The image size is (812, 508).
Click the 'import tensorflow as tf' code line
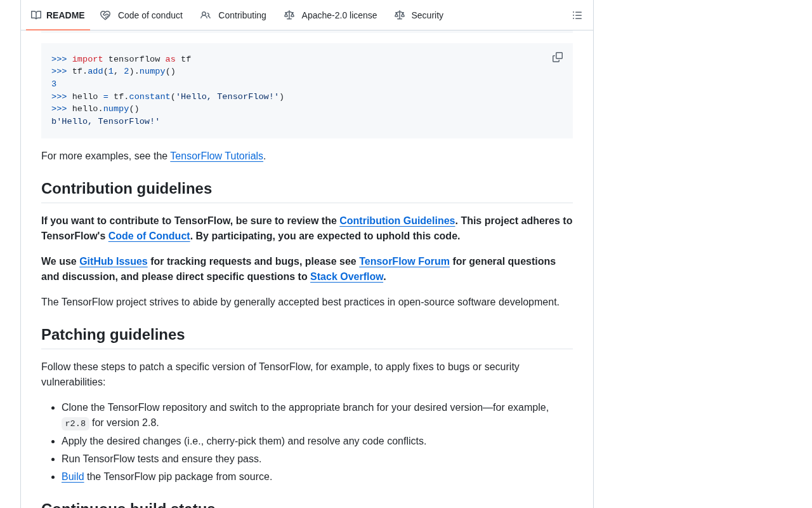121,60
